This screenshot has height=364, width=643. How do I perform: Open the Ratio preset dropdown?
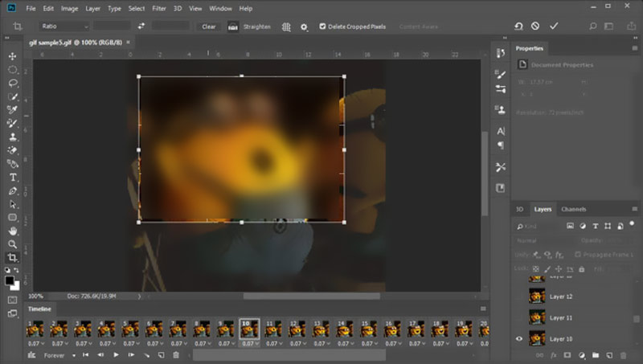click(64, 27)
